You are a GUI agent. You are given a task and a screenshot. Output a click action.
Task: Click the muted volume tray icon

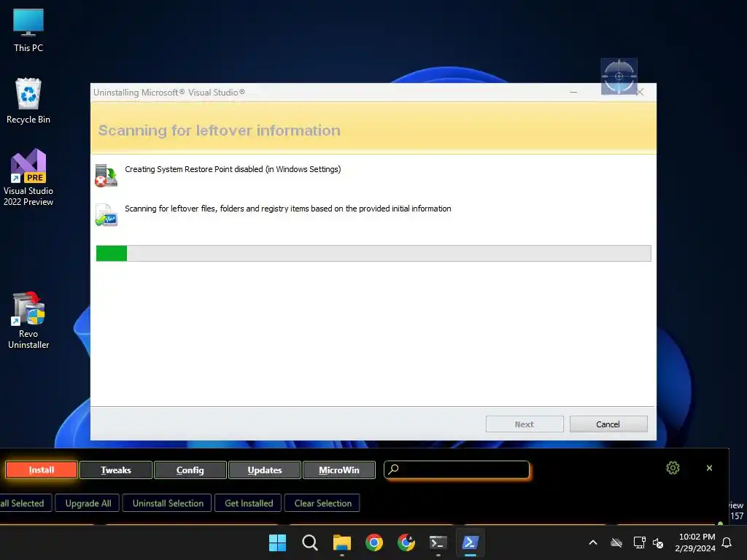[658, 542]
